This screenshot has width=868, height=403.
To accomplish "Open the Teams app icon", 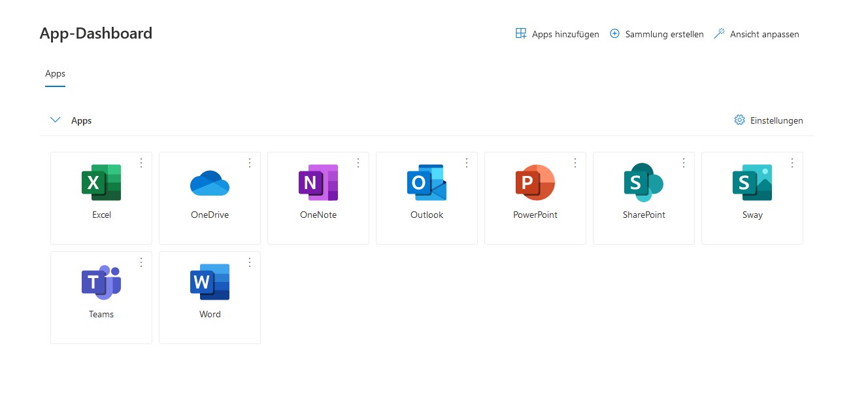I will (101, 282).
